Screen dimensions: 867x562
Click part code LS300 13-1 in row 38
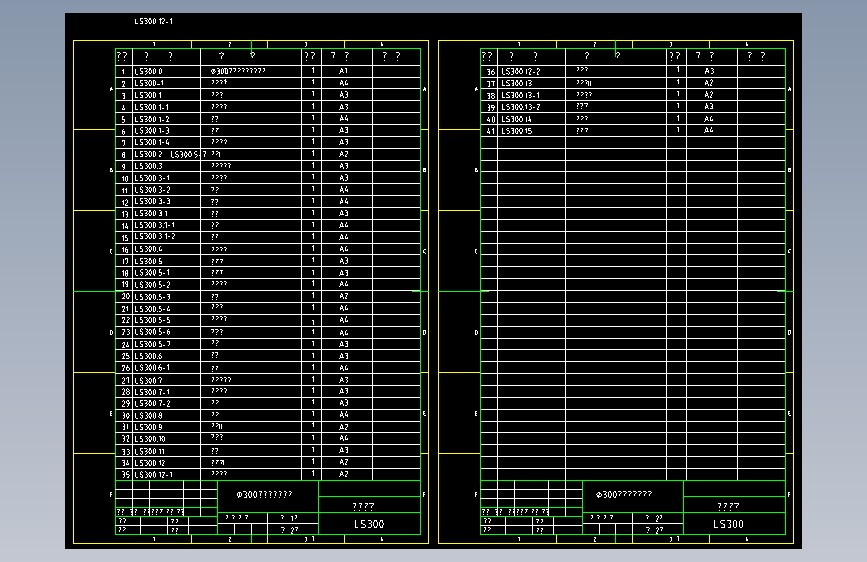[x=521, y=95]
